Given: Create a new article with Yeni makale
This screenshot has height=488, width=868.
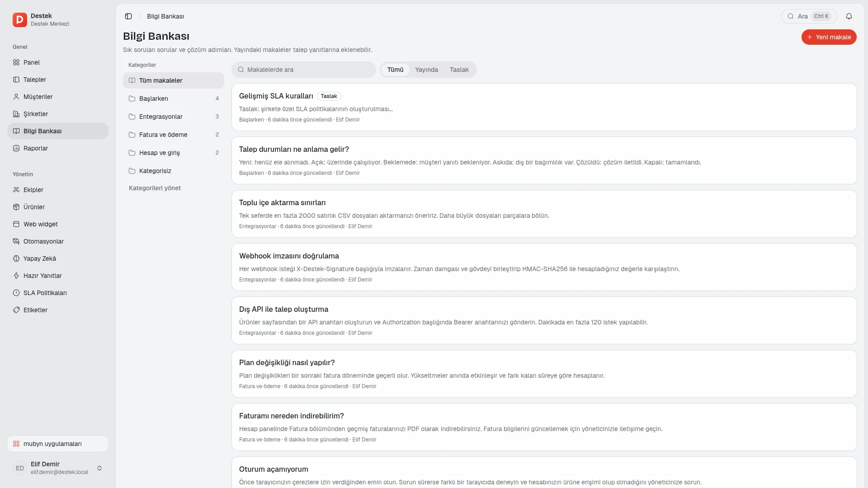Looking at the screenshot, I should [829, 37].
